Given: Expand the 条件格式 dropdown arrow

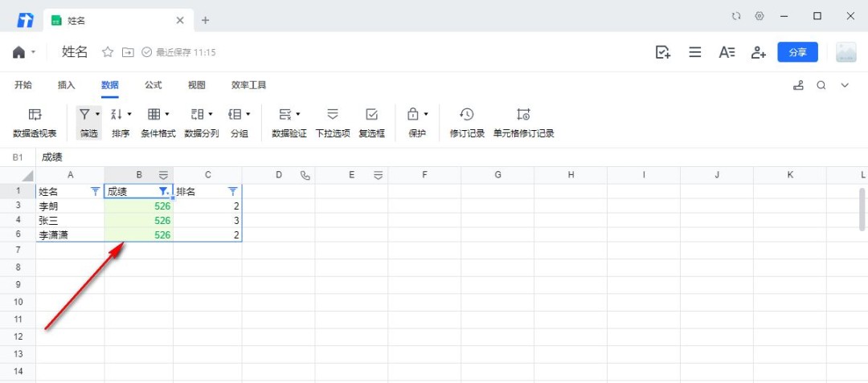Looking at the screenshot, I should pyautogui.click(x=167, y=114).
